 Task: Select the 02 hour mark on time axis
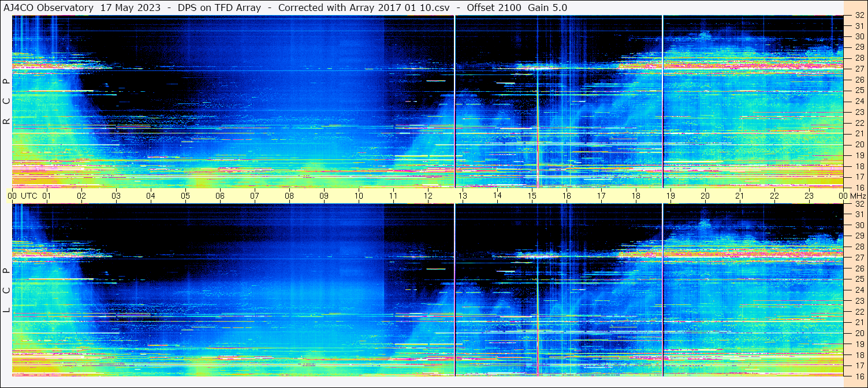tap(81, 196)
